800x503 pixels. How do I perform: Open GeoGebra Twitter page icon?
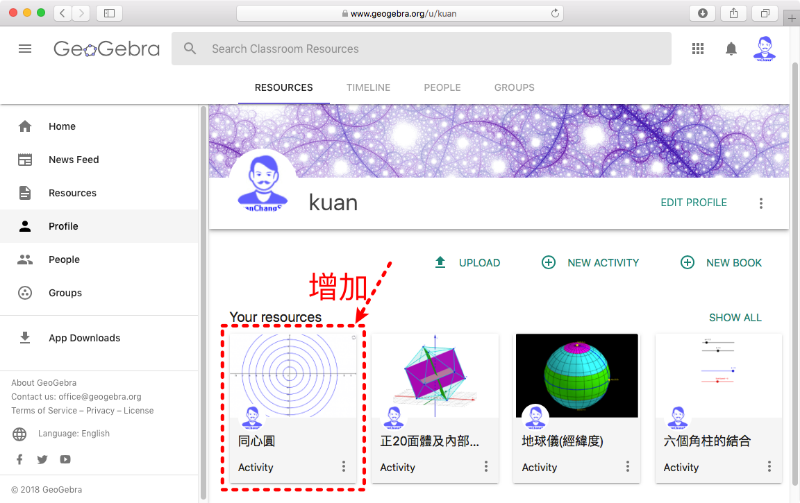(x=42, y=460)
